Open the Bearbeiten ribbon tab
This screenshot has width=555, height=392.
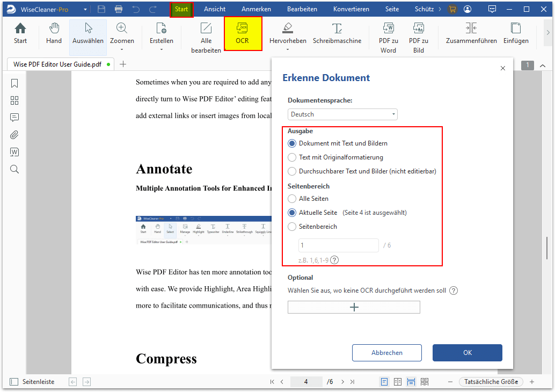coord(302,9)
